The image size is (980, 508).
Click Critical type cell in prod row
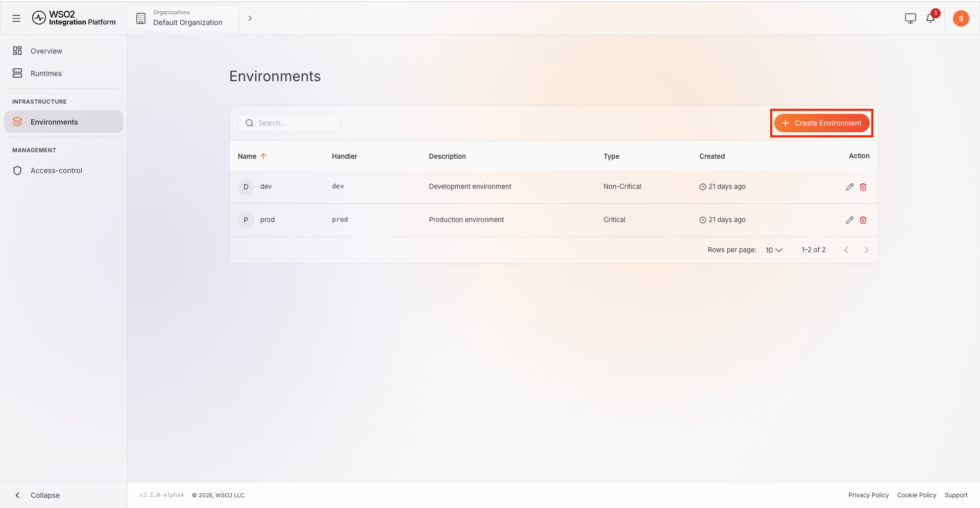614,220
